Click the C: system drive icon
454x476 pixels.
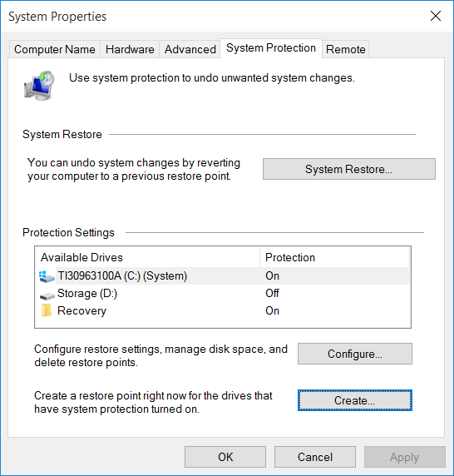47,276
